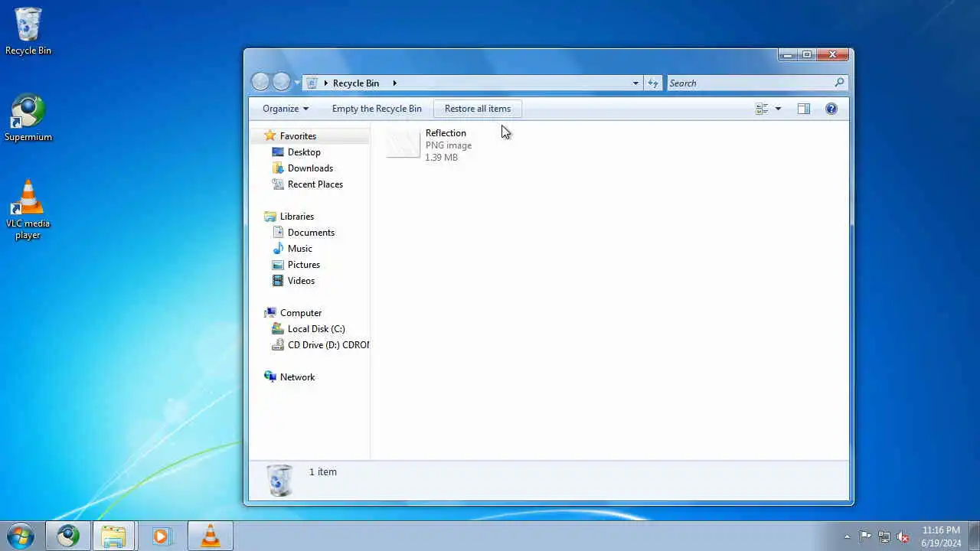Screen dimensions: 980x551
Task: Open the Recycle Bin desktop icon
Action: [28, 31]
